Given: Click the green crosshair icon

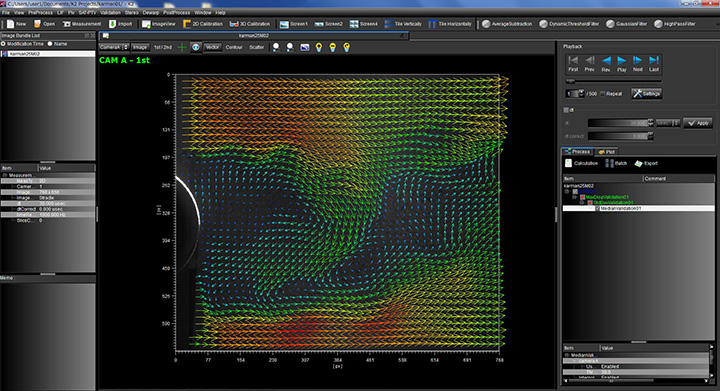Looking at the screenshot, I should tap(182, 47).
